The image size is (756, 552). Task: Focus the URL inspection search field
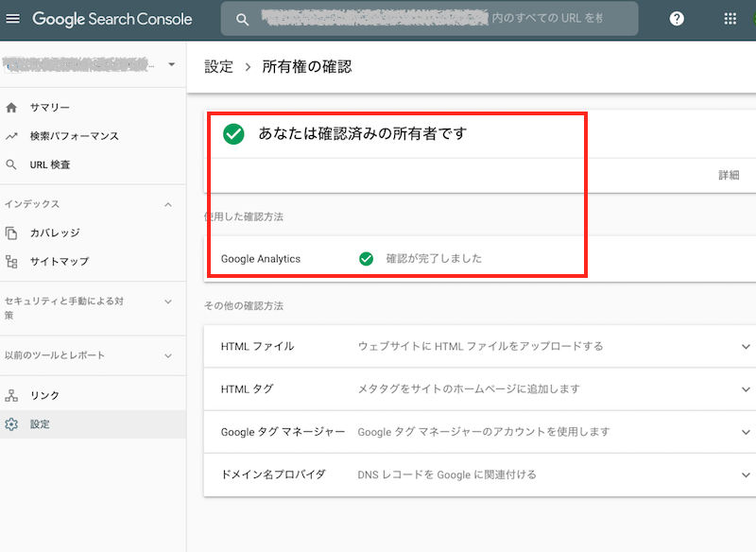[x=430, y=19]
